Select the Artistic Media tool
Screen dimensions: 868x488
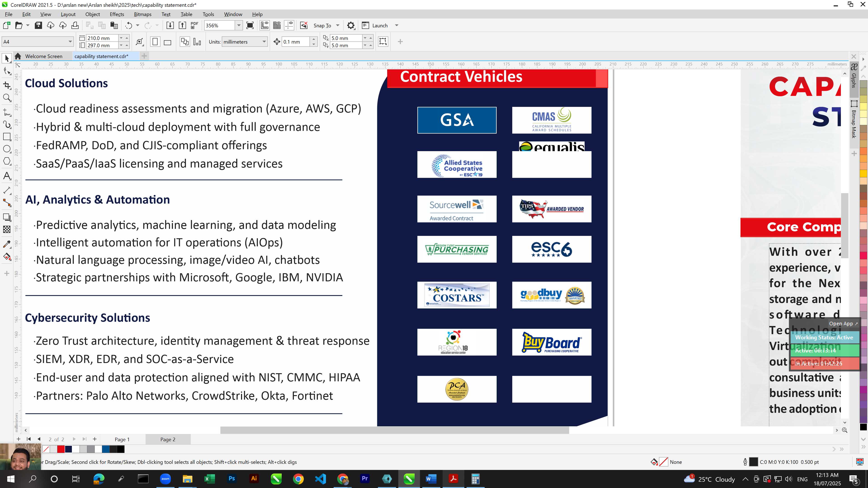pos(7,124)
